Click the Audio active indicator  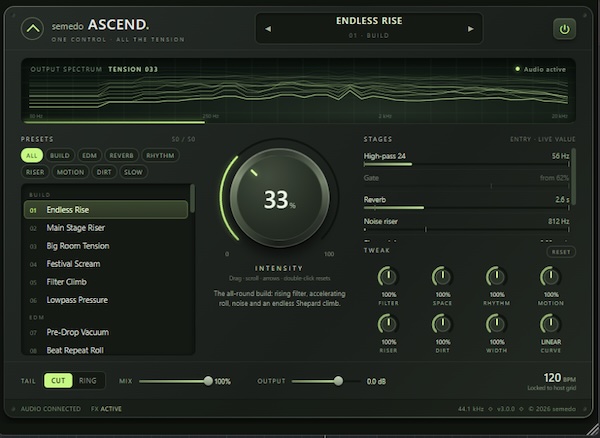540,69
